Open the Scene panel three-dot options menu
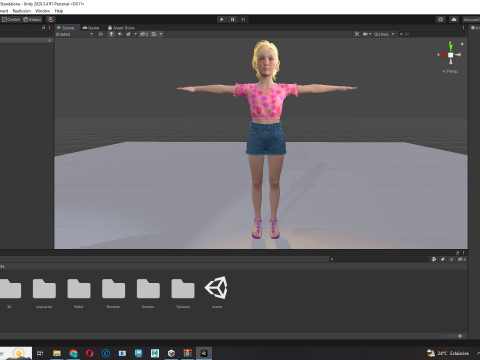The height and width of the screenshot is (360, 480). click(x=463, y=28)
